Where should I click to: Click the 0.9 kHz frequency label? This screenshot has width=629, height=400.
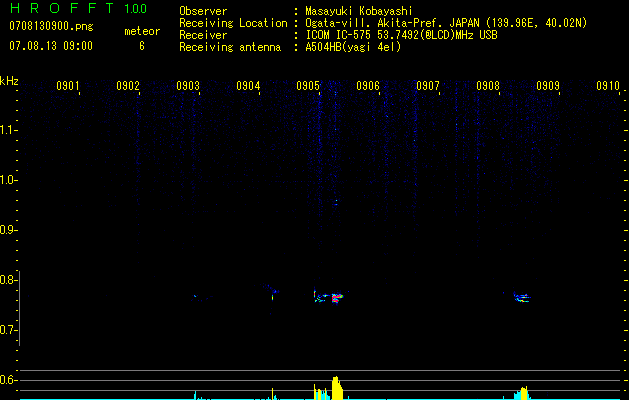click(8, 230)
